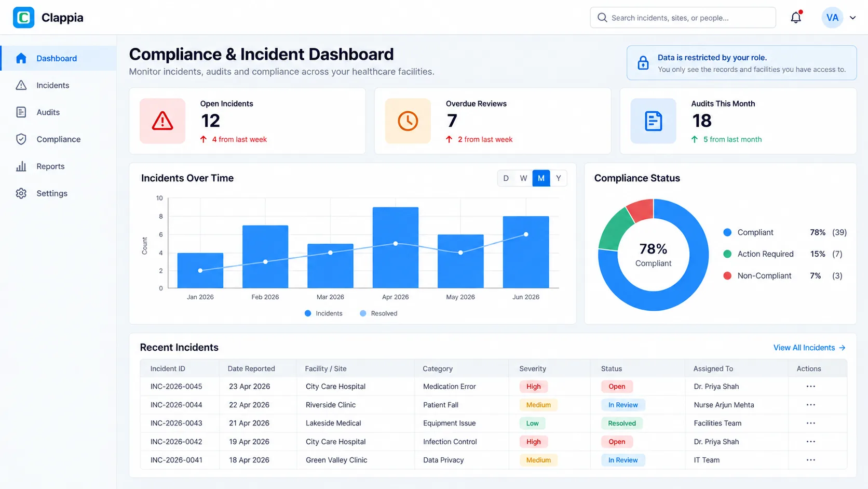Expand the user account dropdown chevron
868x489 pixels.
point(852,18)
